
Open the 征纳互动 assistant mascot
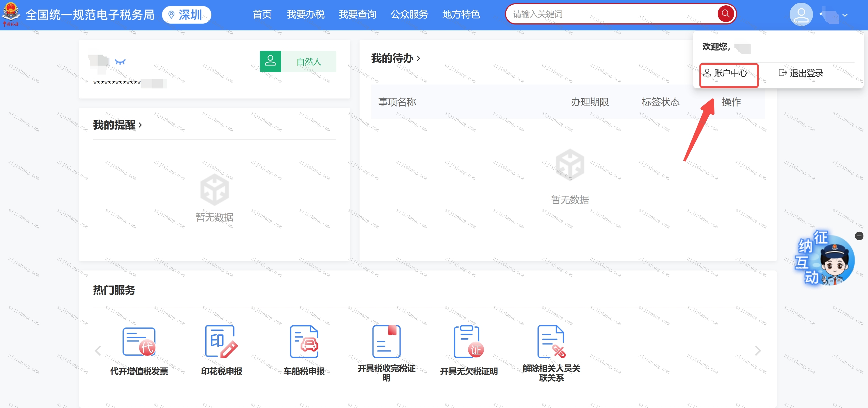(x=825, y=259)
